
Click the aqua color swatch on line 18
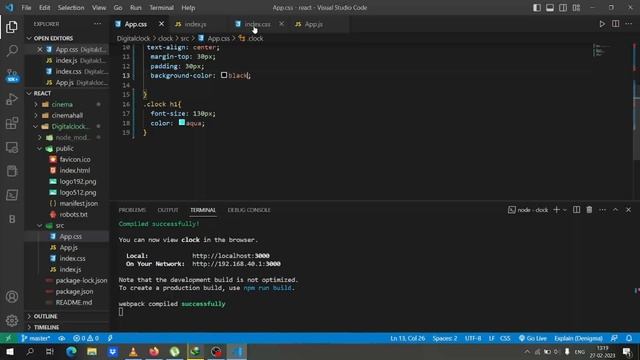[x=182, y=122]
